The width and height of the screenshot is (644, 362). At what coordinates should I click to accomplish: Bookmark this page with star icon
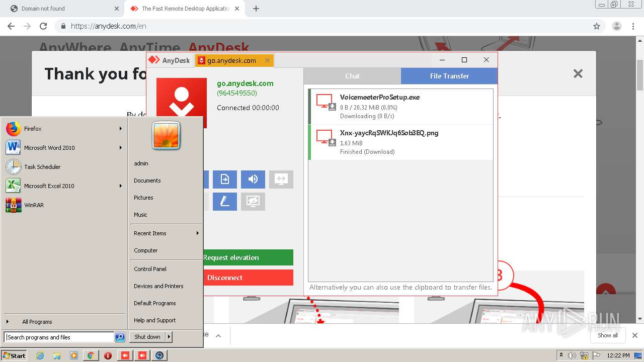tap(597, 26)
